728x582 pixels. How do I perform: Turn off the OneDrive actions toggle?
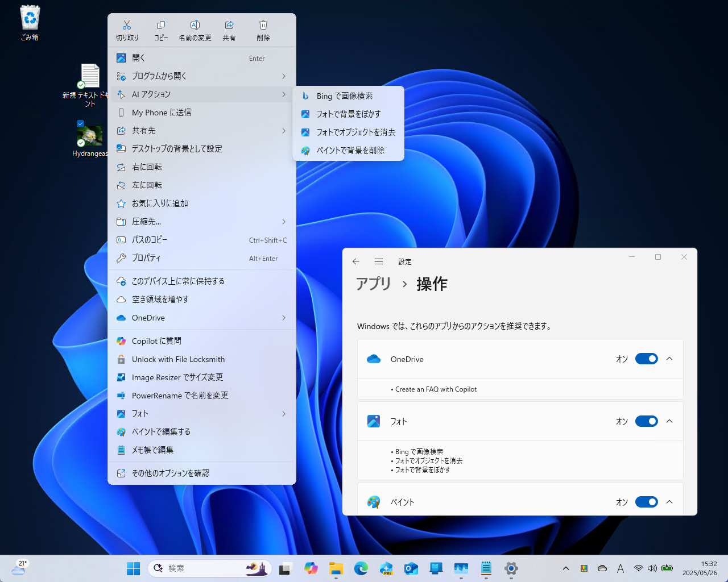pos(647,359)
